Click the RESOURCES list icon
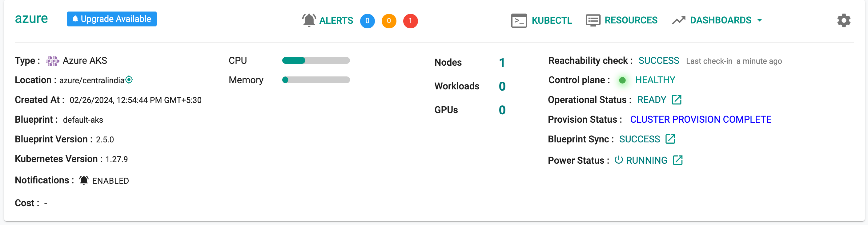The width and height of the screenshot is (868, 225). click(593, 20)
